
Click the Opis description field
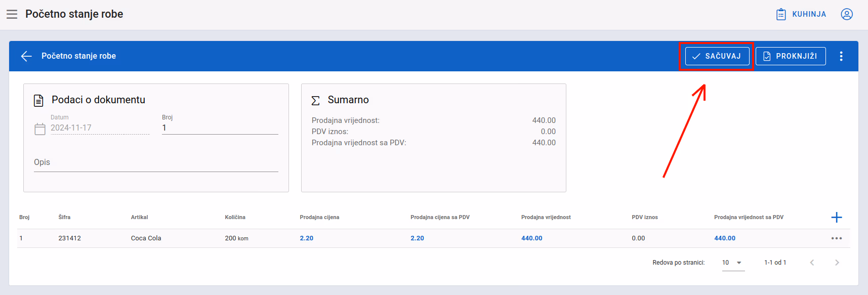[x=156, y=162]
